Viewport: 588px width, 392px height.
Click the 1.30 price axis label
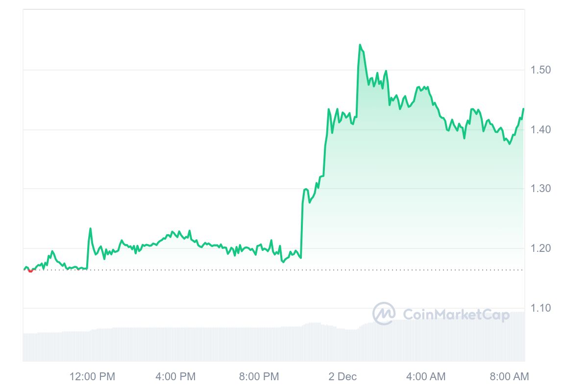541,189
